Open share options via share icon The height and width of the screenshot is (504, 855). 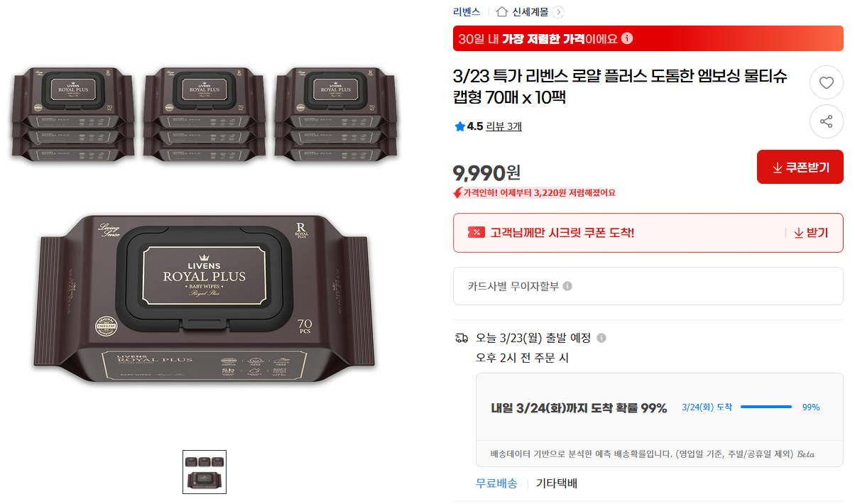click(x=827, y=121)
